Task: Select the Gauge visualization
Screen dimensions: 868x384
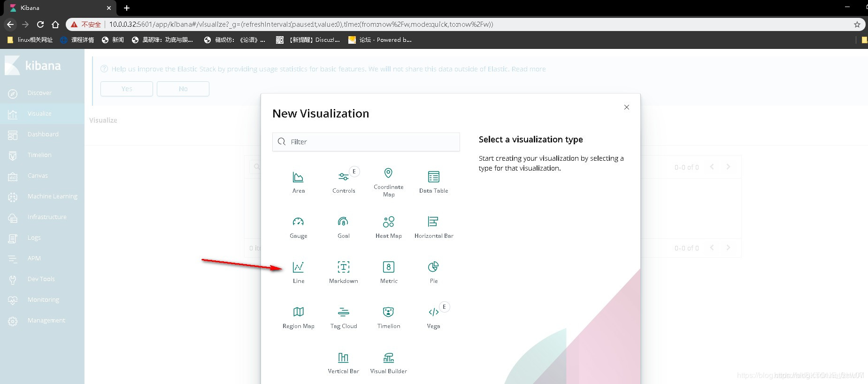Action: tap(298, 227)
